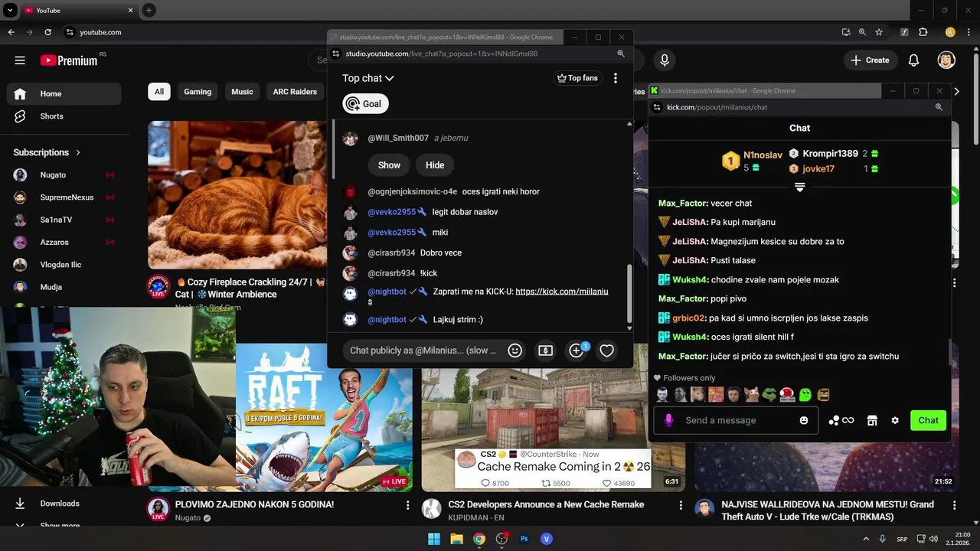This screenshot has width=980, height=551.
Task: Select the Pepe sunglasses emote in Kick chat
Action: pos(769,395)
